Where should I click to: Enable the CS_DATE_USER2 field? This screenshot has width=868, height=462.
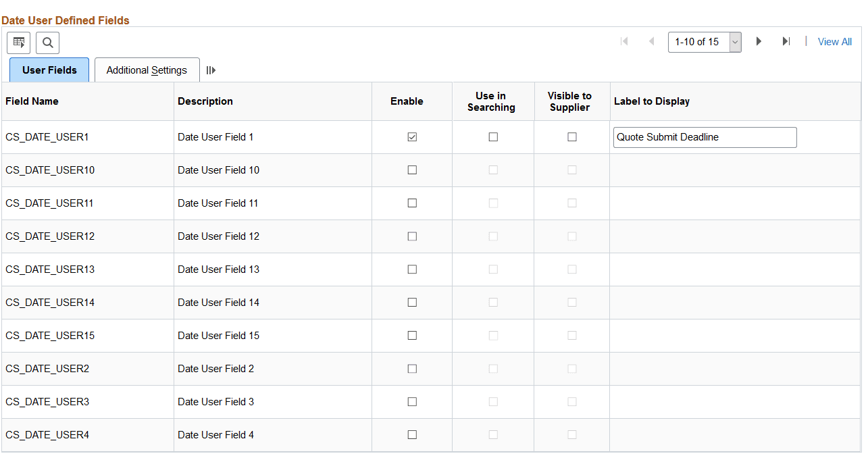click(412, 368)
